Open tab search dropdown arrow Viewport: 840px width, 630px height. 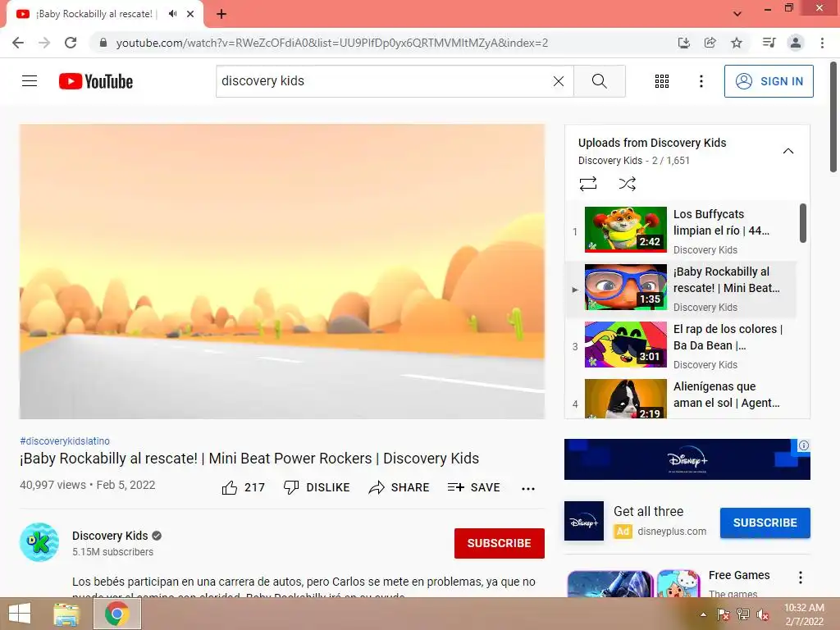click(x=737, y=14)
